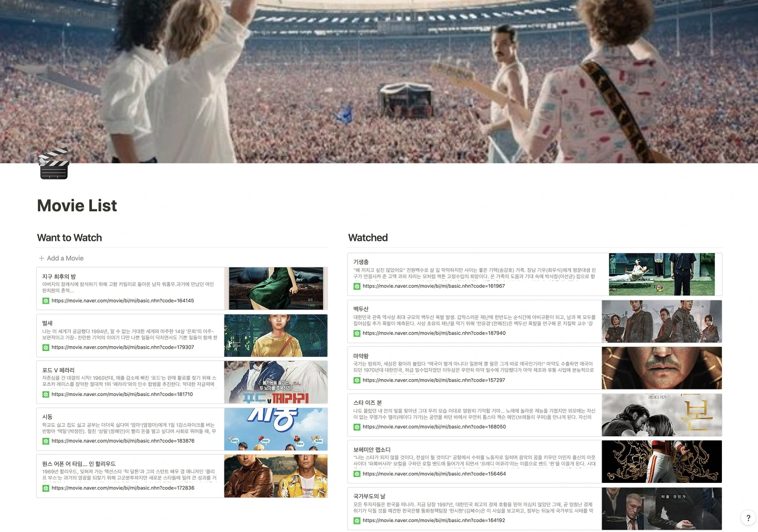
Task: Click the clapperboard page icon
Action: click(54, 163)
